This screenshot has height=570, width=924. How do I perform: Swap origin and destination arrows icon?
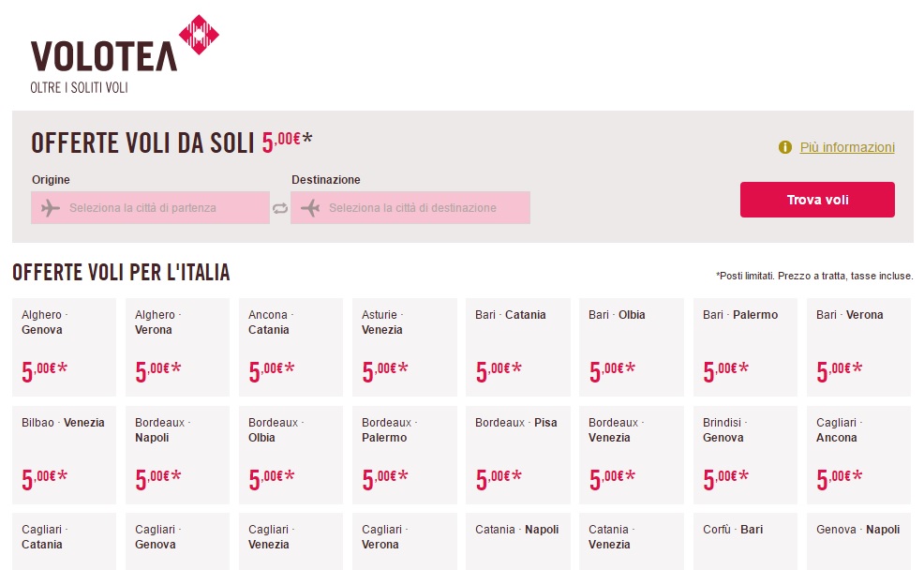tap(280, 208)
